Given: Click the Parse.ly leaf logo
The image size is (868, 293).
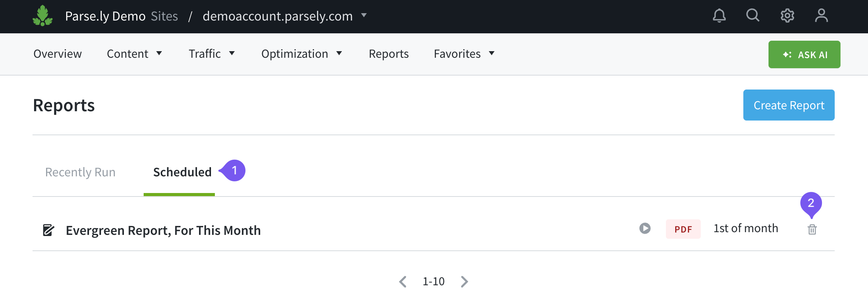Looking at the screenshot, I should [43, 16].
